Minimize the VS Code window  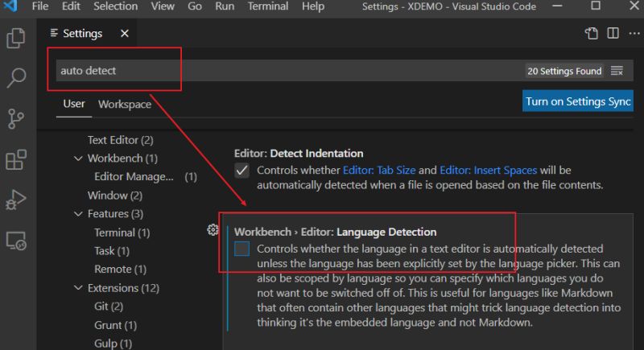pyautogui.click(x=557, y=6)
